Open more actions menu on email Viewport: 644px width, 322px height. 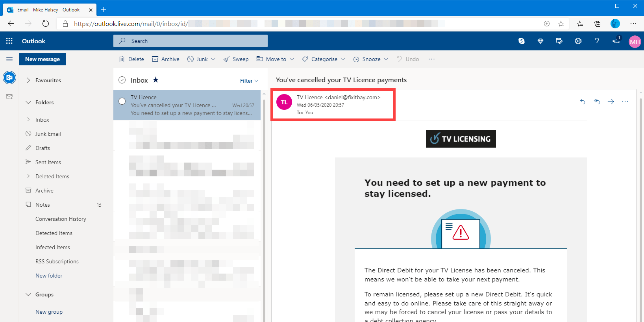tap(625, 102)
